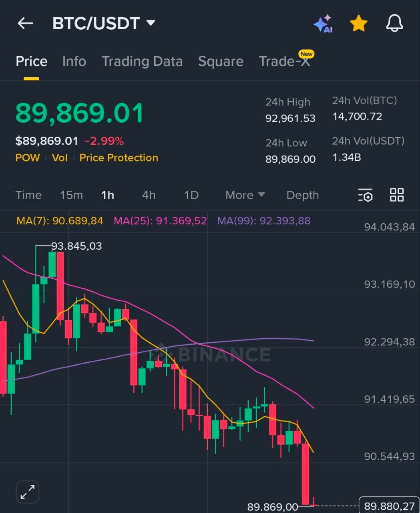Toggle the favorite star for BTC/USDT
Viewport: 420px width, 513px height.
(x=358, y=24)
